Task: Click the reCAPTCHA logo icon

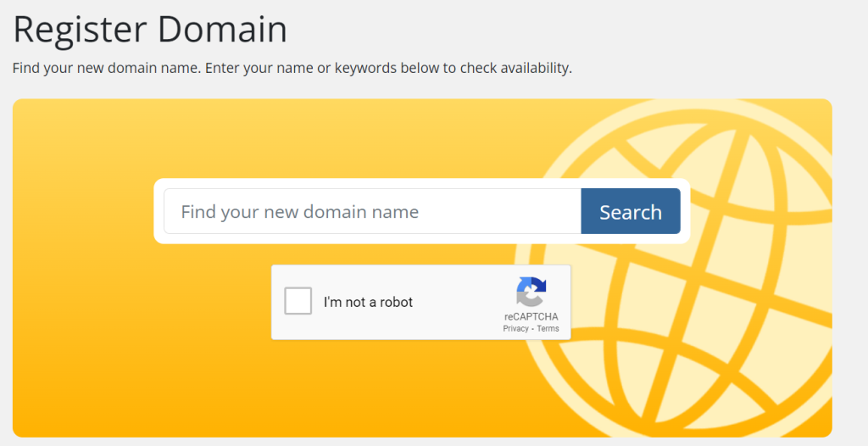Action: (x=531, y=293)
